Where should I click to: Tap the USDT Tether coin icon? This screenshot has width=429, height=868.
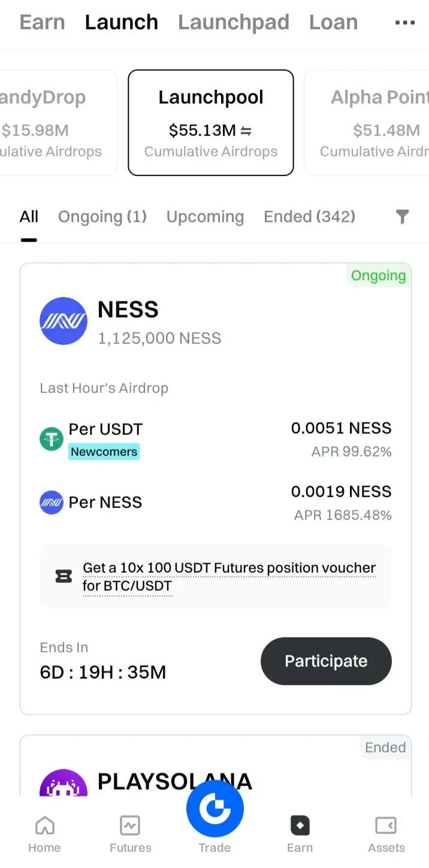click(52, 439)
